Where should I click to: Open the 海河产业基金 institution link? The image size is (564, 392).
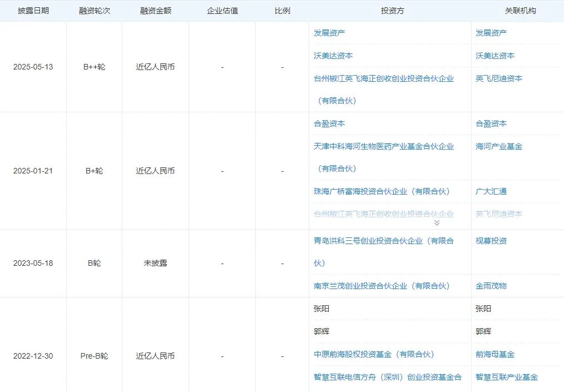pyautogui.click(x=499, y=146)
